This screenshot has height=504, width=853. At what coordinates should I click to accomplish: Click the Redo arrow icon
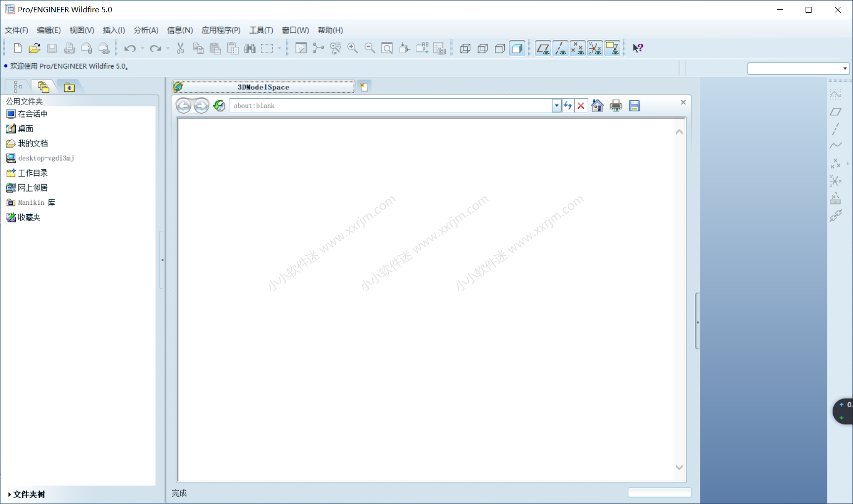point(155,48)
